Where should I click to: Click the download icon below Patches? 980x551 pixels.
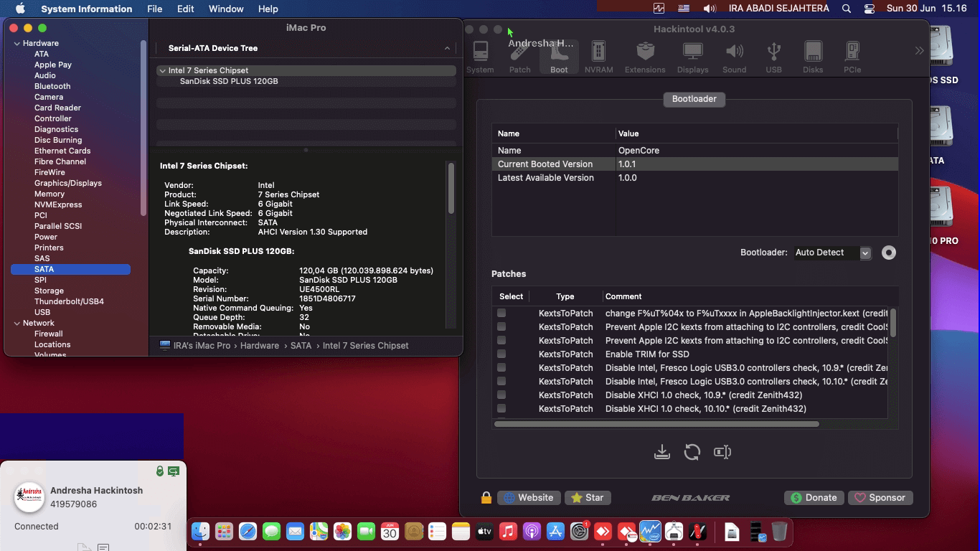(x=662, y=452)
